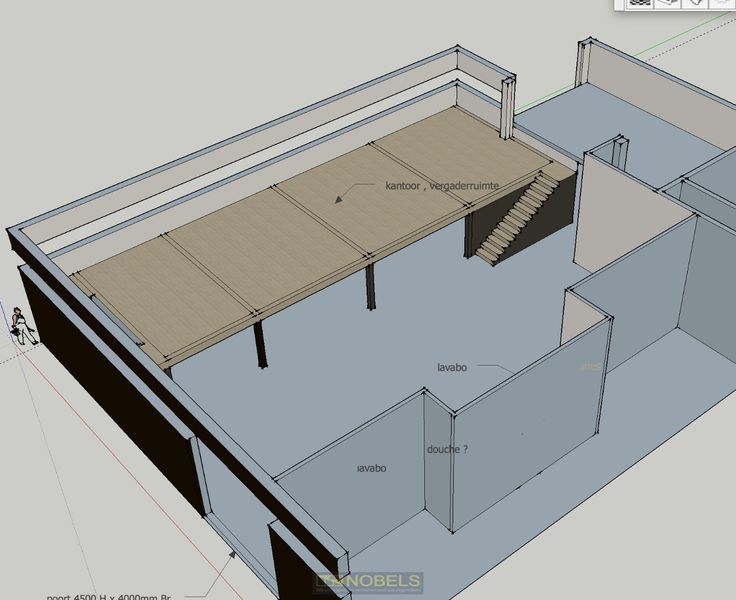This screenshot has height=600, width=736.
Task: Click the box-shaped icon in the top toolbar
Action: click(668, 3)
